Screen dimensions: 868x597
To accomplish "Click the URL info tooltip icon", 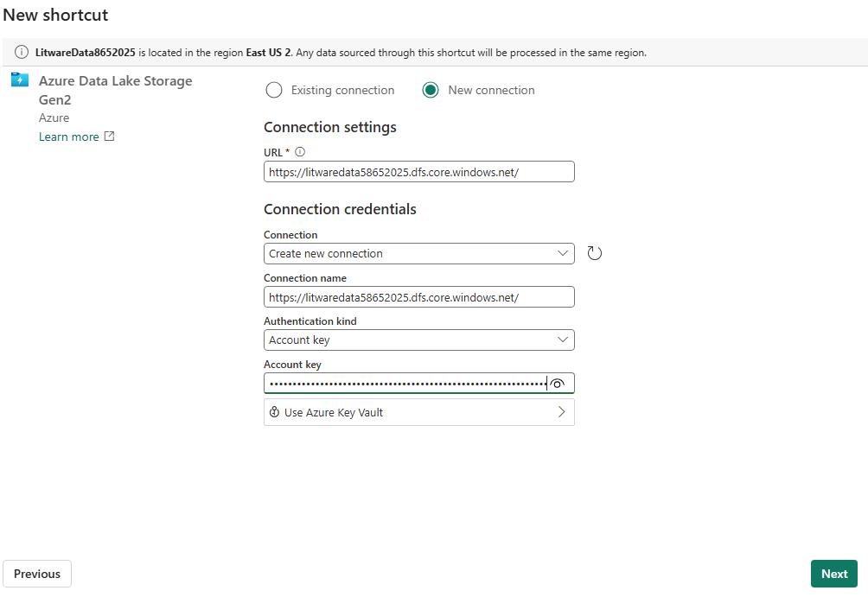I will [300, 151].
